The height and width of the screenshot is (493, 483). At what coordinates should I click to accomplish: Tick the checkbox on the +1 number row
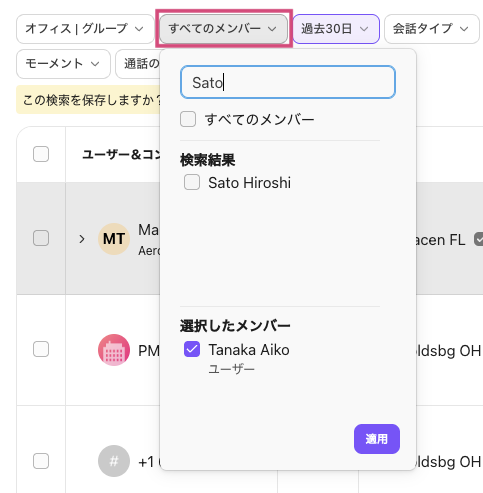point(41,461)
